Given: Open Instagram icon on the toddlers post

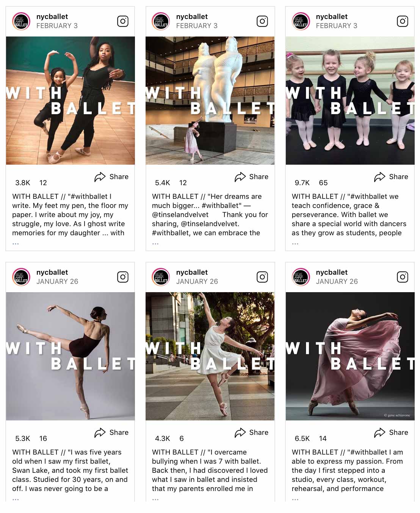Looking at the screenshot, I should (x=402, y=21).
